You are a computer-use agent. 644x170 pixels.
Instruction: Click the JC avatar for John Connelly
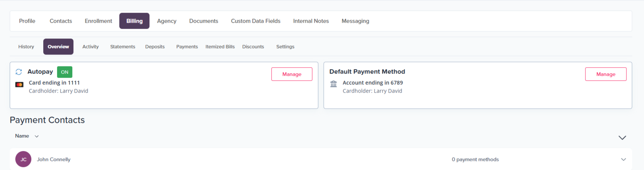pyautogui.click(x=23, y=159)
